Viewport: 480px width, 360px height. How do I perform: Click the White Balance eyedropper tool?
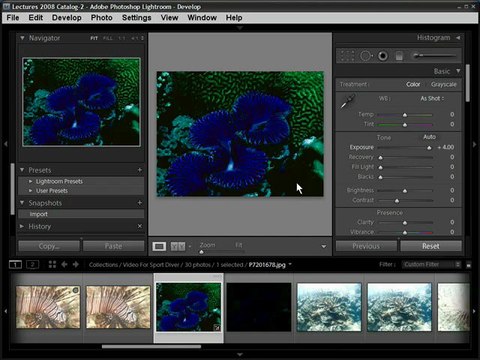(x=347, y=101)
